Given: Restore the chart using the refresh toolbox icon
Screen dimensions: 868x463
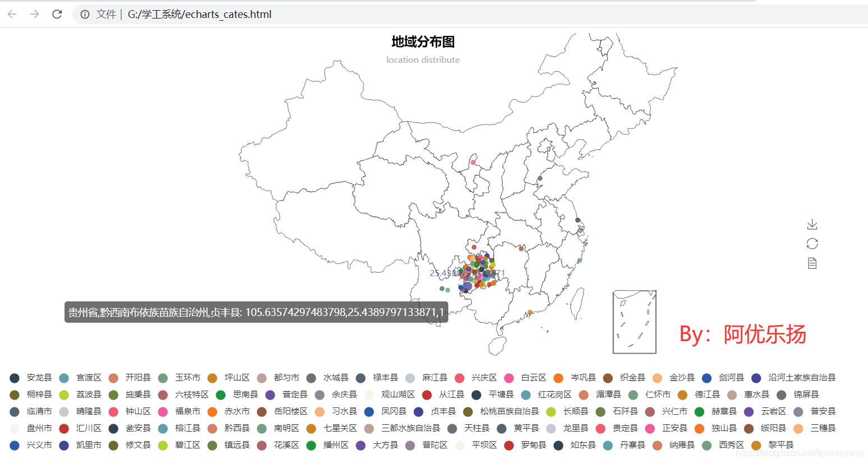Looking at the screenshot, I should point(812,244).
